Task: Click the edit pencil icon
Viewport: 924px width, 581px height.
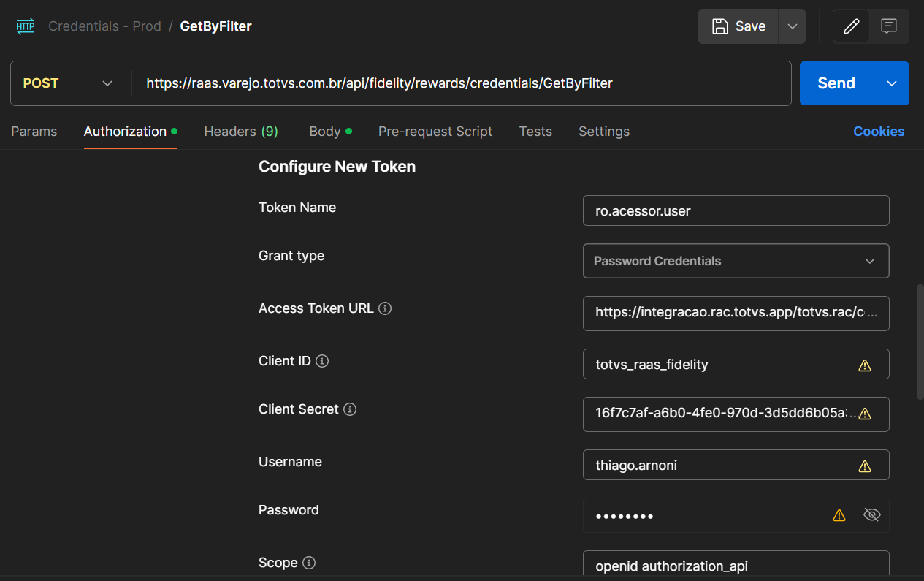Action: pos(851,26)
